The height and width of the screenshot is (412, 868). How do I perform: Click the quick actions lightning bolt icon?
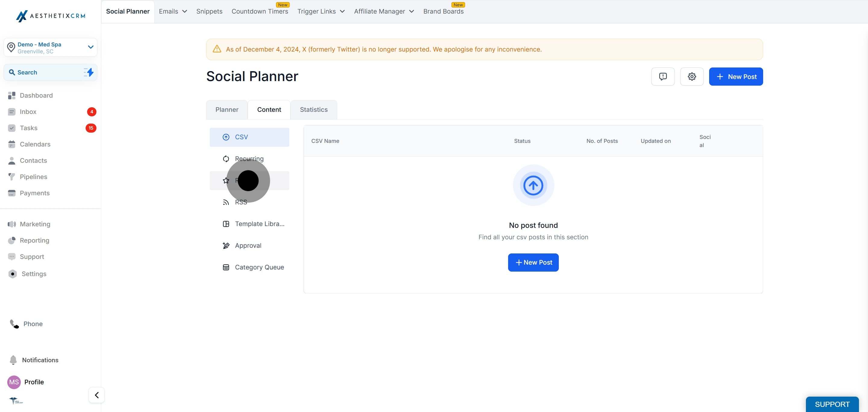coord(89,72)
